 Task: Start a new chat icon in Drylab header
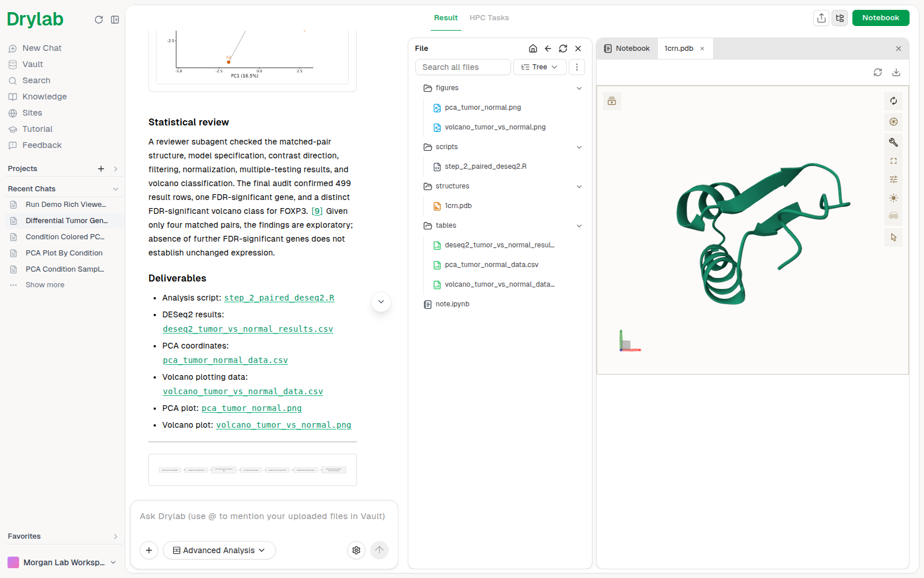(x=99, y=20)
